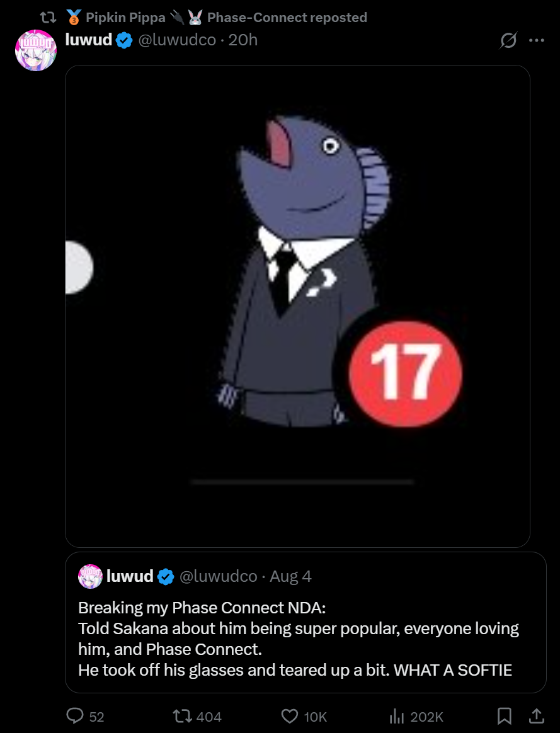Click the red 17 notification badge
The height and width of the screenshot is (733, 560).
tap(405, 373)
